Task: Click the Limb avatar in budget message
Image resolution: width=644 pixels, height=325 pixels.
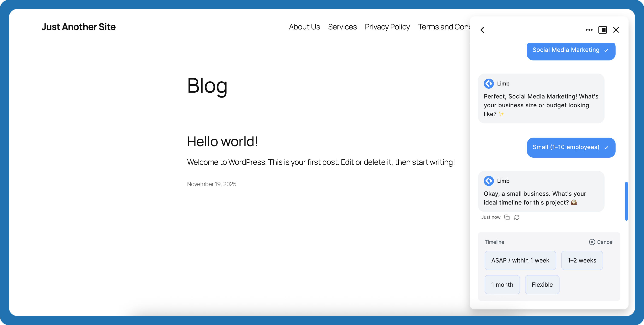Action: [489, 83]
